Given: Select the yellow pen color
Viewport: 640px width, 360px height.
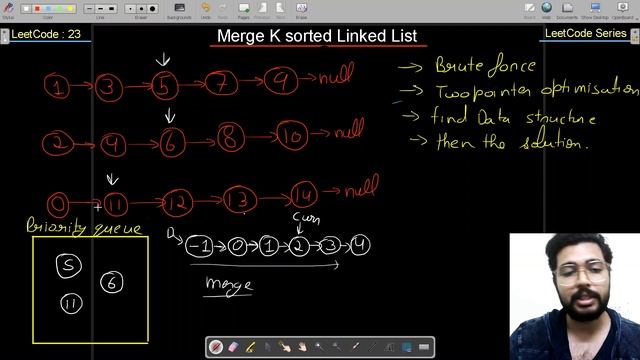Looking at the screenshot, I should [x=70, y=9].
